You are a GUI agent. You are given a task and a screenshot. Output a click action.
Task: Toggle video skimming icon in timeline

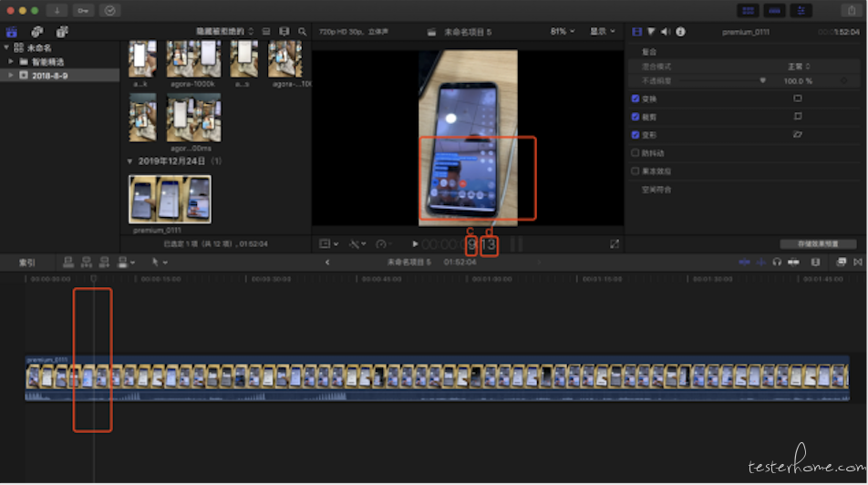[x=745, y=262]
